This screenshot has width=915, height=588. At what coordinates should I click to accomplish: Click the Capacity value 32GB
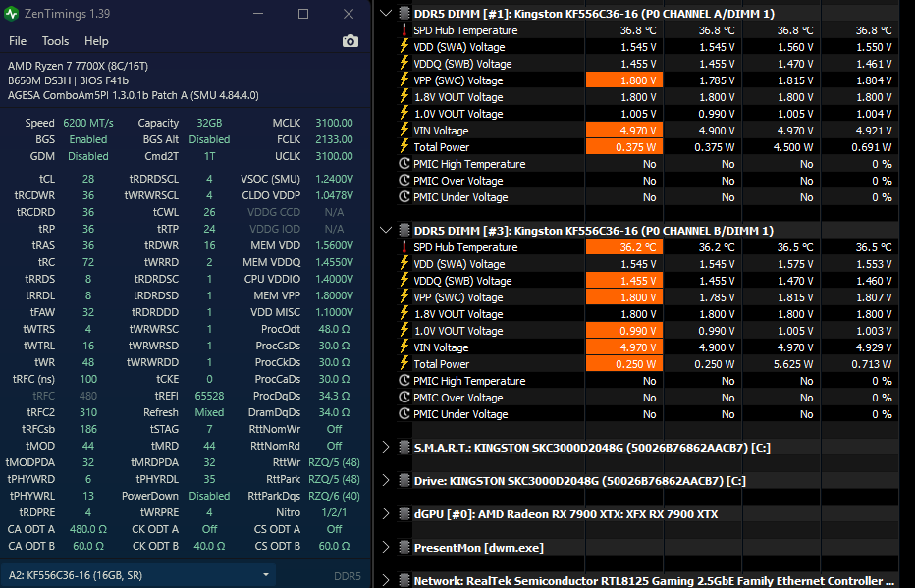click(x=209, y=123)
